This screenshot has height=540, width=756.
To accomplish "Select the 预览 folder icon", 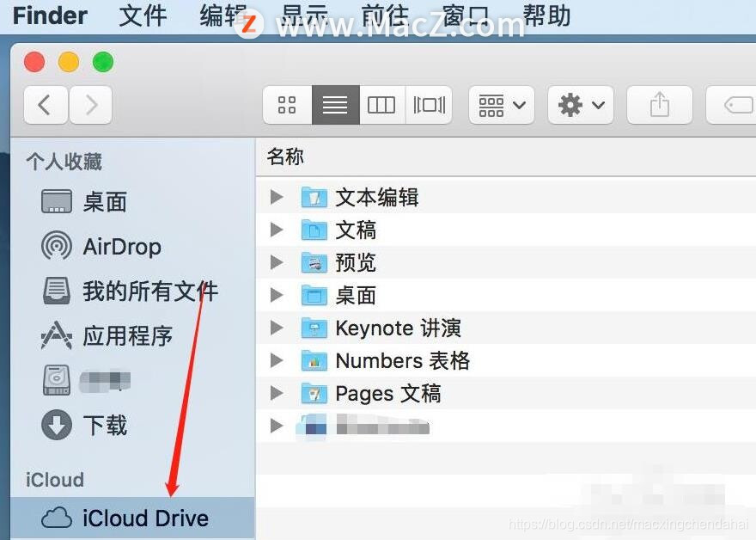I will point(314,262).
